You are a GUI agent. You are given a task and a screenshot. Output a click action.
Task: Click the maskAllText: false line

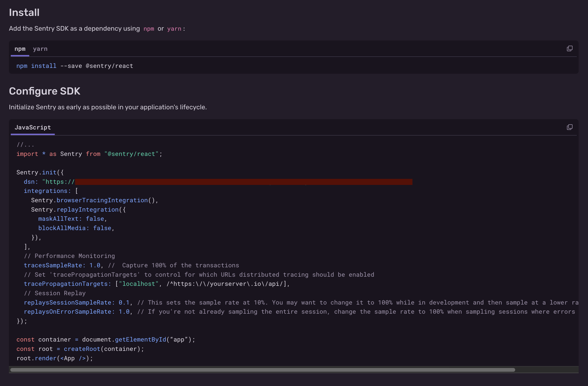pos(72,219)
